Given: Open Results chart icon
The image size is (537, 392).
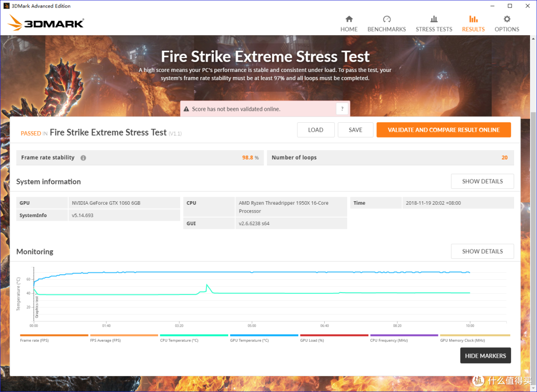Looking at the screenshot, I should pos(473,19).
